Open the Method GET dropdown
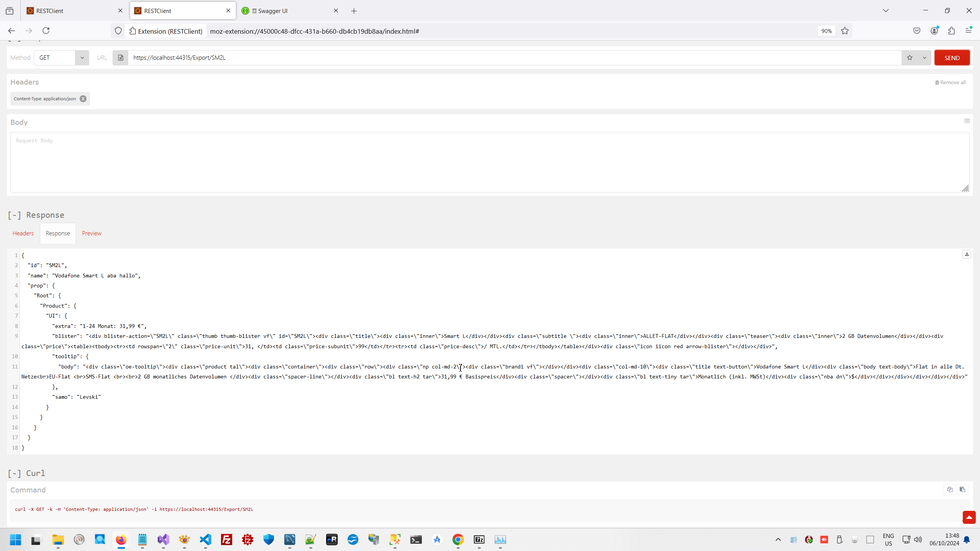Screen dimensions: 980x551 pyautogui.click(x=62, y=58)
